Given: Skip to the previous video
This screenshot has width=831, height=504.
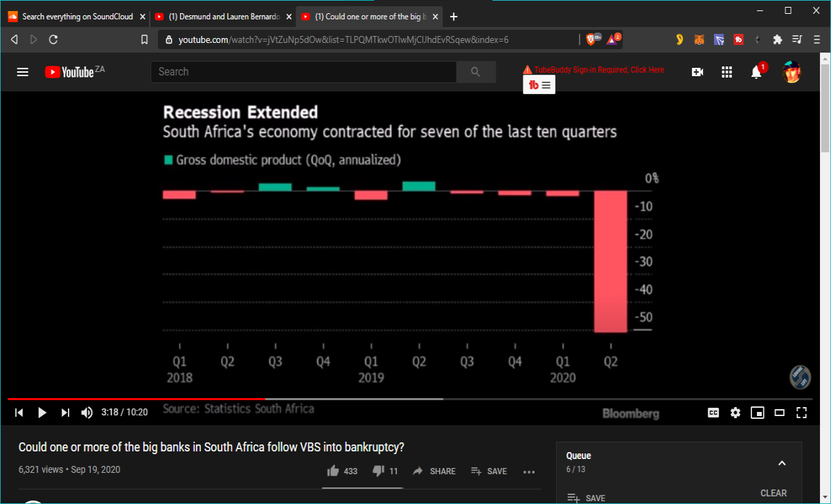Looking at the screenshot, I should pos(19,413).
